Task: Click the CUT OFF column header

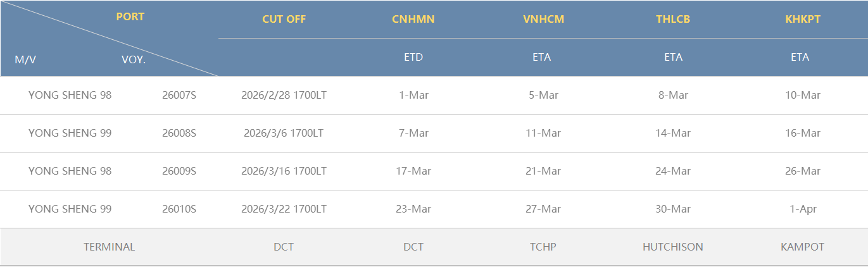Action: pyautogui.click(x=284, y=19)
